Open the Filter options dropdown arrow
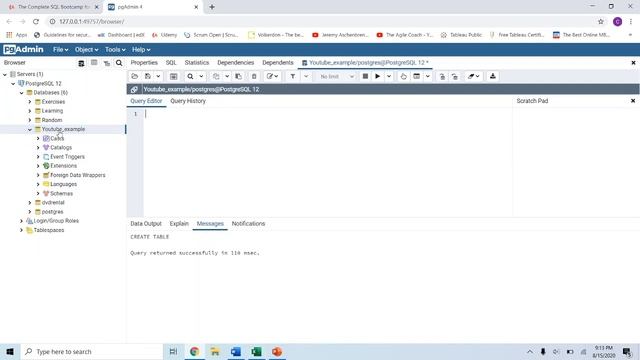The height and width of the screenshot is (360, 640). 306,76
